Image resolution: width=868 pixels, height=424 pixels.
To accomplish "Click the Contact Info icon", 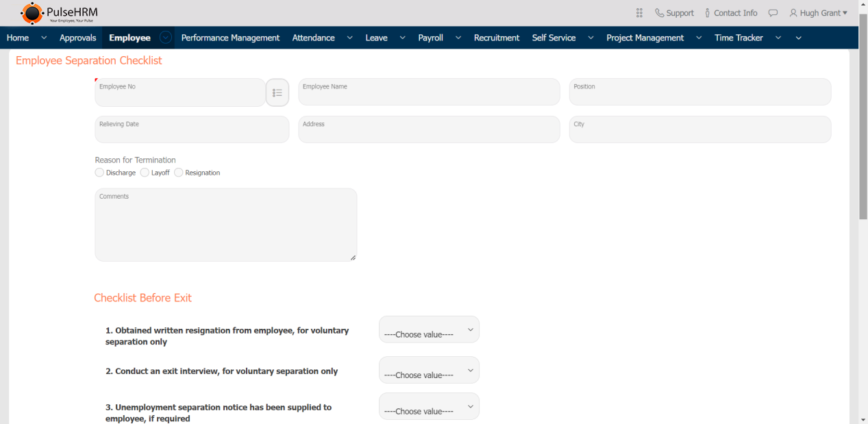I will [x=707, y=13].
